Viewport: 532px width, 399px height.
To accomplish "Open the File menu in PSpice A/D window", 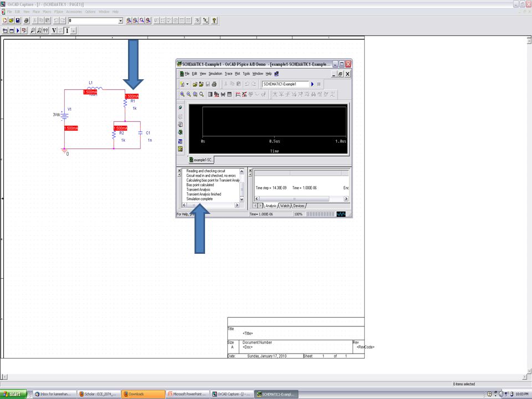I will 187,74.
